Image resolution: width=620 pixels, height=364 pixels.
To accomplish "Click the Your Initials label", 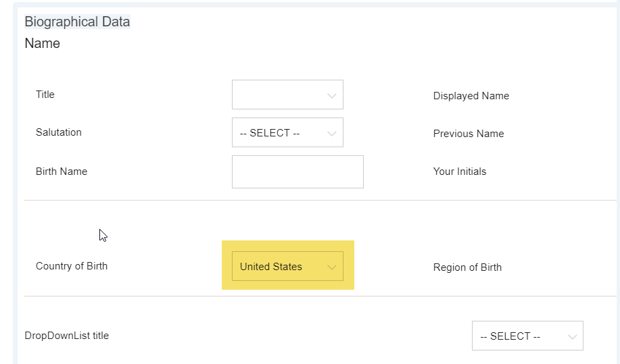I will pyautogui.click(x=460, y=172).
